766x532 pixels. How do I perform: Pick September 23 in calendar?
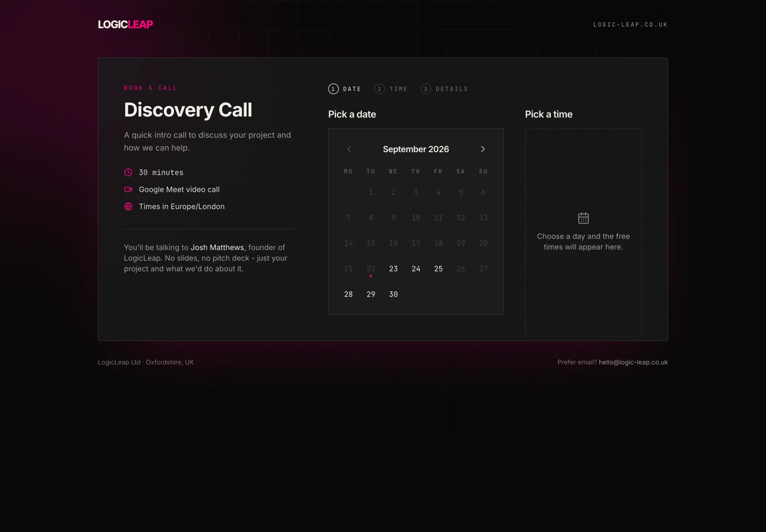[x=393, y=269]
